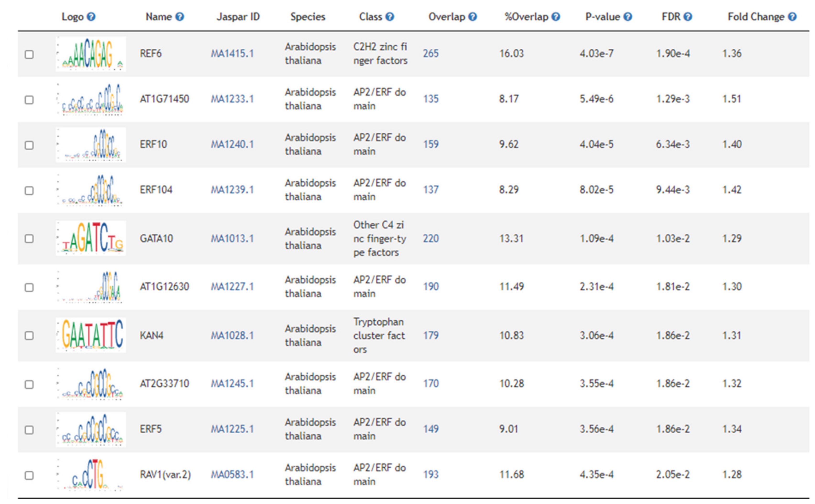Screen dimensions: 815x504
Task: Open FDR column help tooltip icon
Action: (688, 17)
